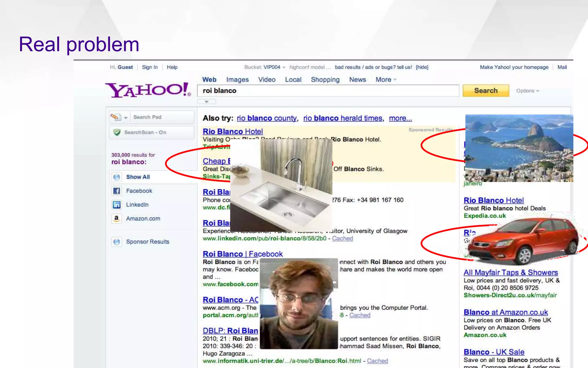
Task: Expand the arrow below the search box
Action: coord(206,101)
